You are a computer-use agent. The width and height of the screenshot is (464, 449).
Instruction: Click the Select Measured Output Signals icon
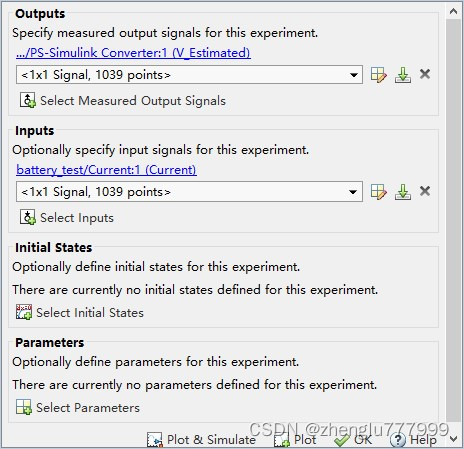27,100
